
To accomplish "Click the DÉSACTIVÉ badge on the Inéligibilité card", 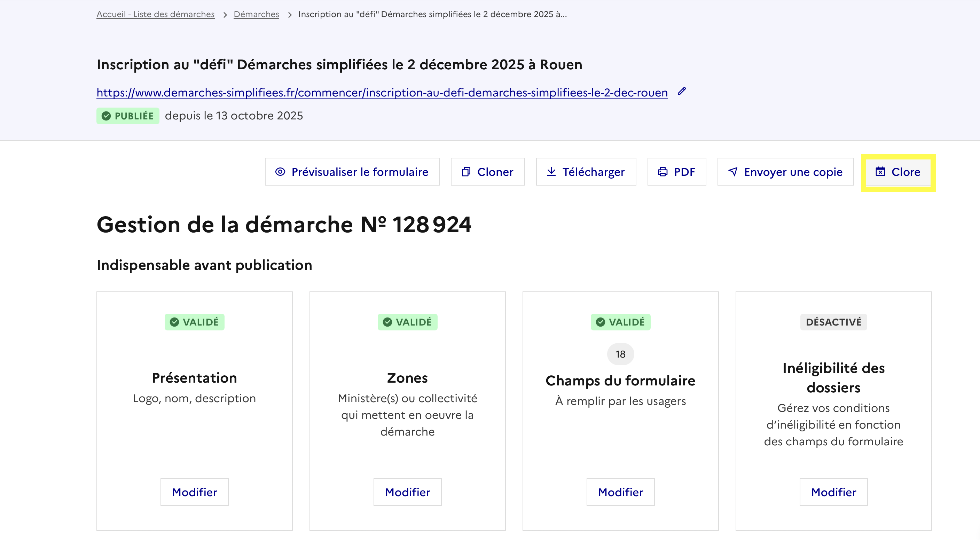I will (833, 322).
